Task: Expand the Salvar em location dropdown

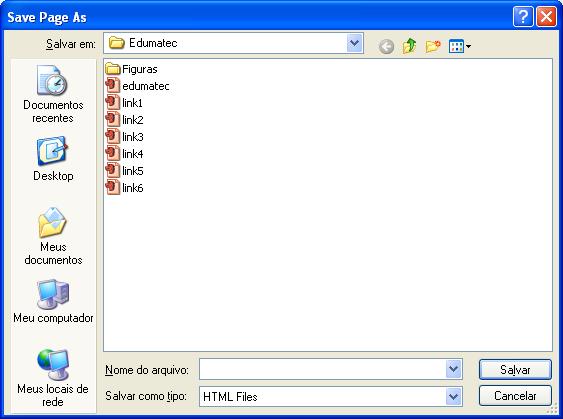Action: (x=354, y=43)
